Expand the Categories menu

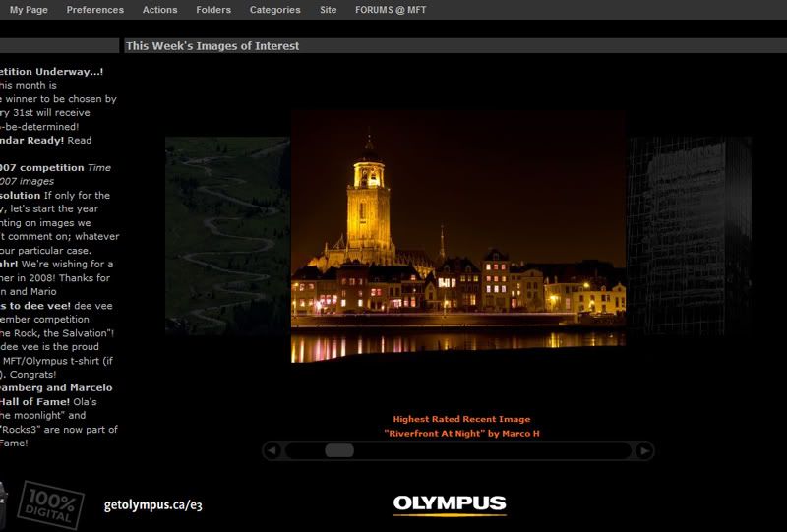(274, 10)
